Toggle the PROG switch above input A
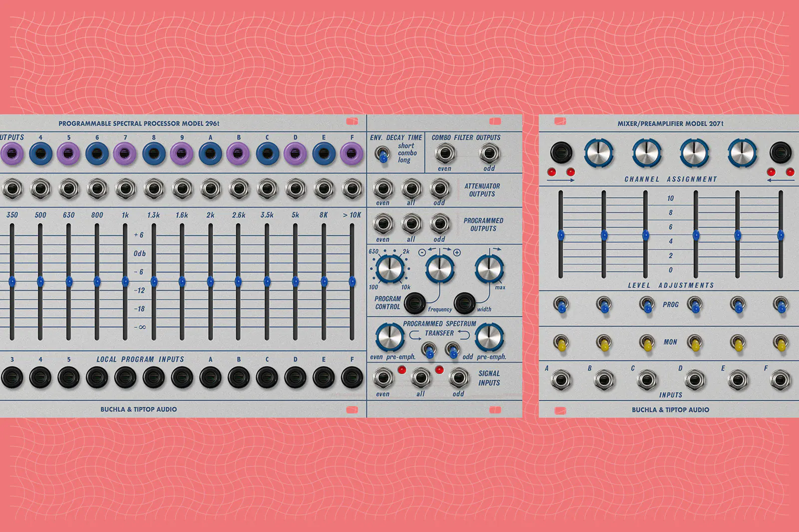Image resolution: width=799 pixels, height=532 pixels. click(x=561, y=304)
